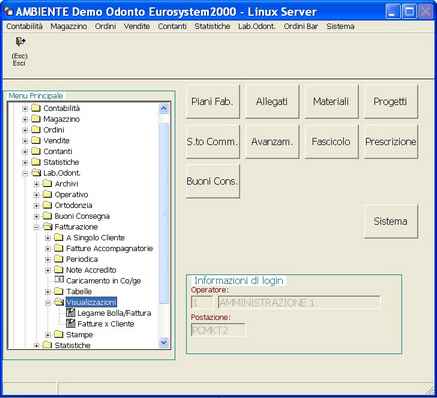
Task: Click the Postazione field
Action: [x=218, y=330]
